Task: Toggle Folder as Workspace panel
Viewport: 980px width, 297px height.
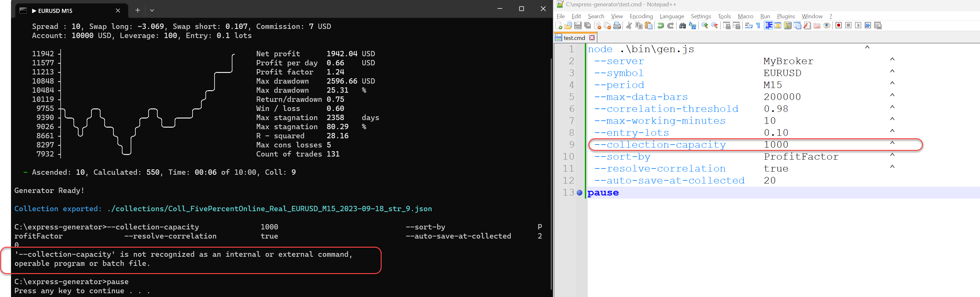Action: point(817,25)
